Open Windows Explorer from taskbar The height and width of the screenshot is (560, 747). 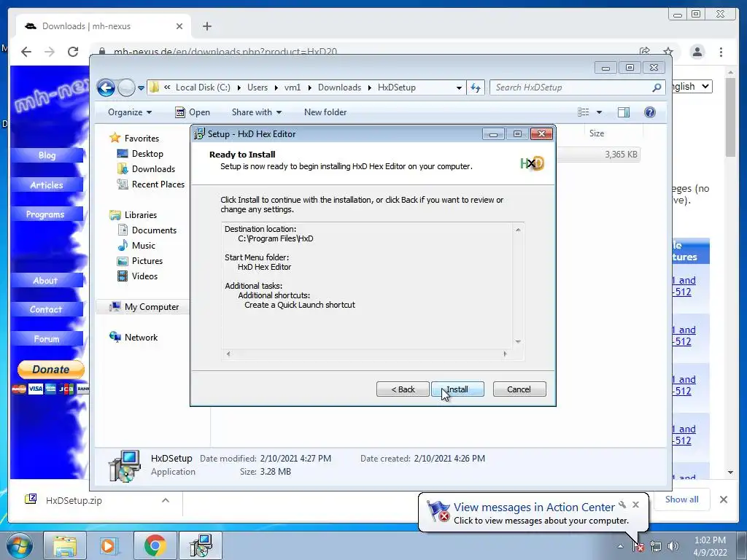[65, 545]
